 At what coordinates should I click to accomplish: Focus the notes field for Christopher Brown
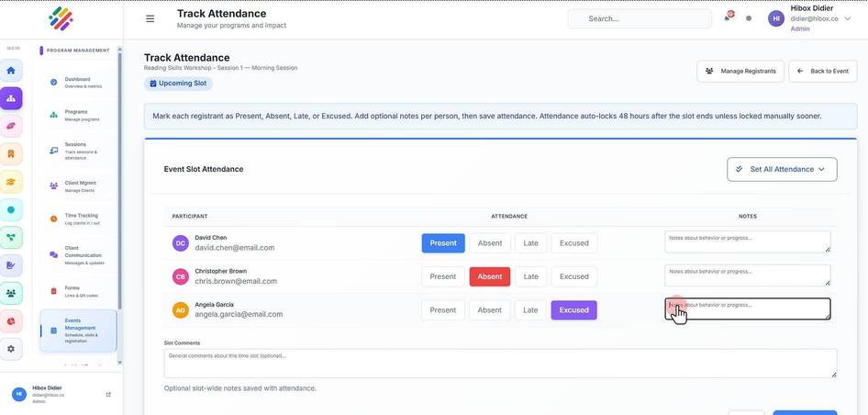coord(747,275)
